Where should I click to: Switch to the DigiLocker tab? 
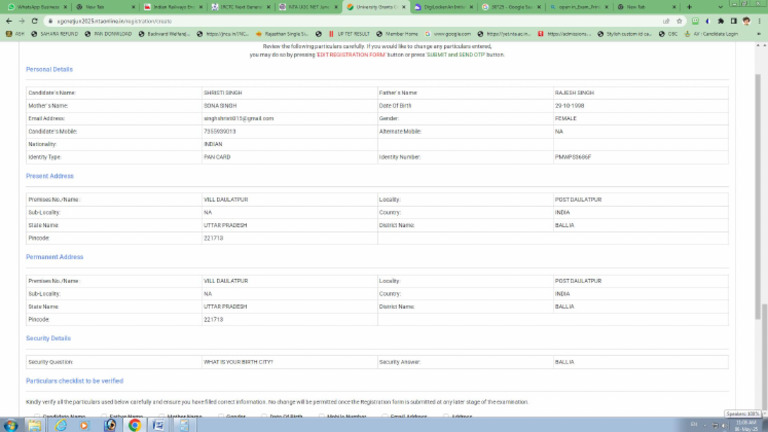(443, 7)
